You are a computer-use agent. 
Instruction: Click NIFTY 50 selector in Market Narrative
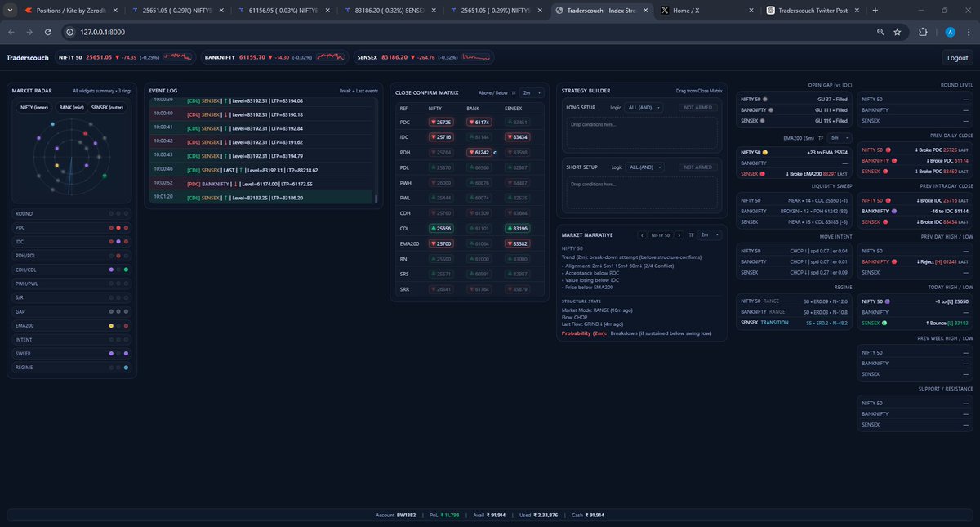660,234
